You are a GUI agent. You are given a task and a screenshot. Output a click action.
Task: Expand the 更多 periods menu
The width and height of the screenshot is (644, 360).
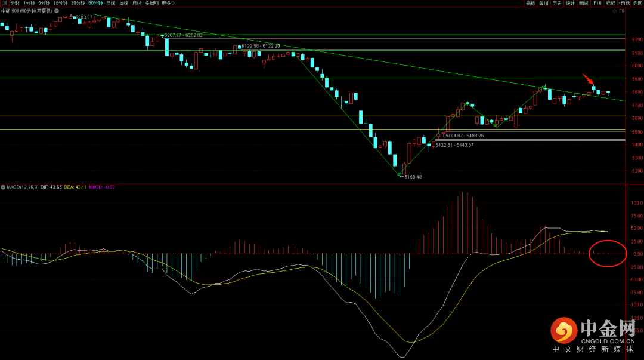click(x=168, y=3)
